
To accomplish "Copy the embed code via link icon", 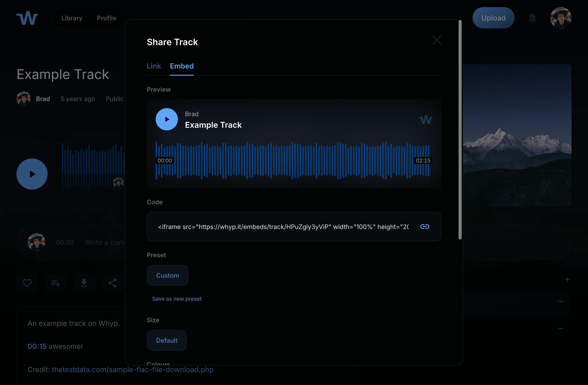I will coord(425,227).
